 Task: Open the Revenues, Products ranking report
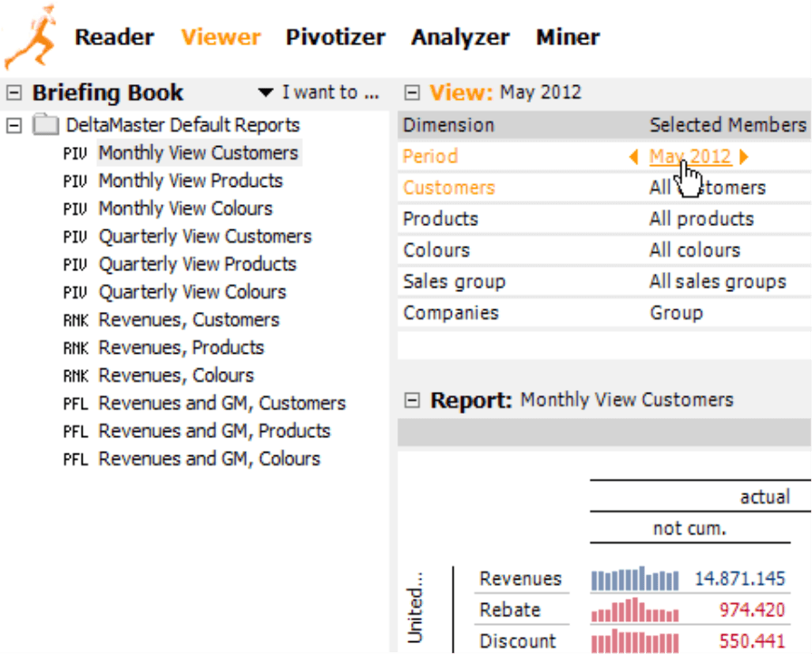tap(181, 348)
